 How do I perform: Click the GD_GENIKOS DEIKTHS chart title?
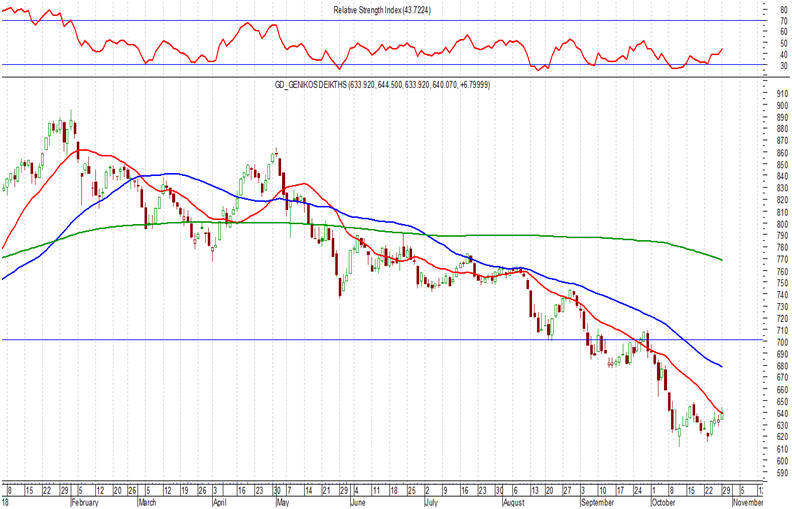tap(382, 85)
